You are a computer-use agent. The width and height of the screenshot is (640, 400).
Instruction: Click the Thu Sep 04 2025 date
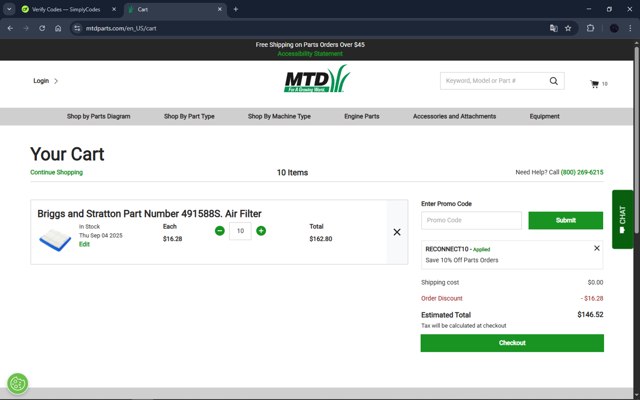pos(100,236)
